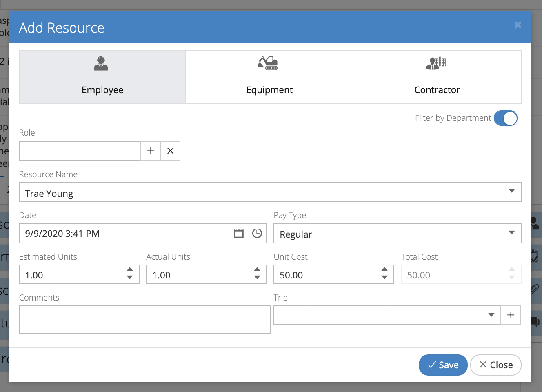Increase Unit Cost value

coord(384,270)
